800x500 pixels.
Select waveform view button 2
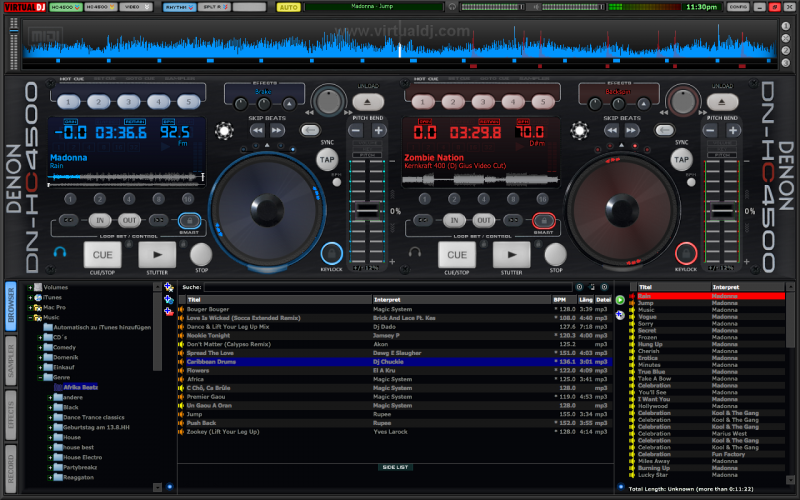(x=786, y=51)
